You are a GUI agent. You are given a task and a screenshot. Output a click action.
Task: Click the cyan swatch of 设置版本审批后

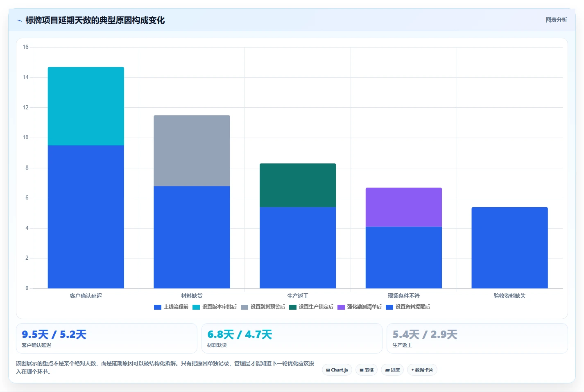[x=196, y=307]
